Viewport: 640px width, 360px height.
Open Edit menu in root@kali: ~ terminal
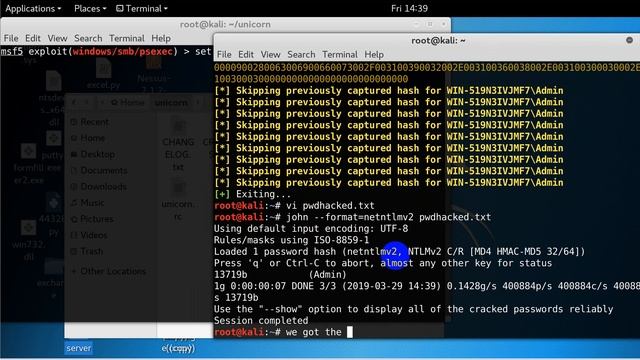coord(246,54)
